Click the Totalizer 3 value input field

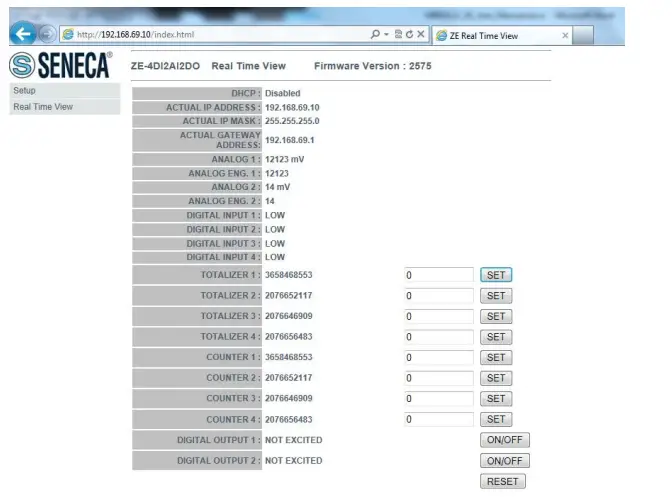tap(438, 316)
